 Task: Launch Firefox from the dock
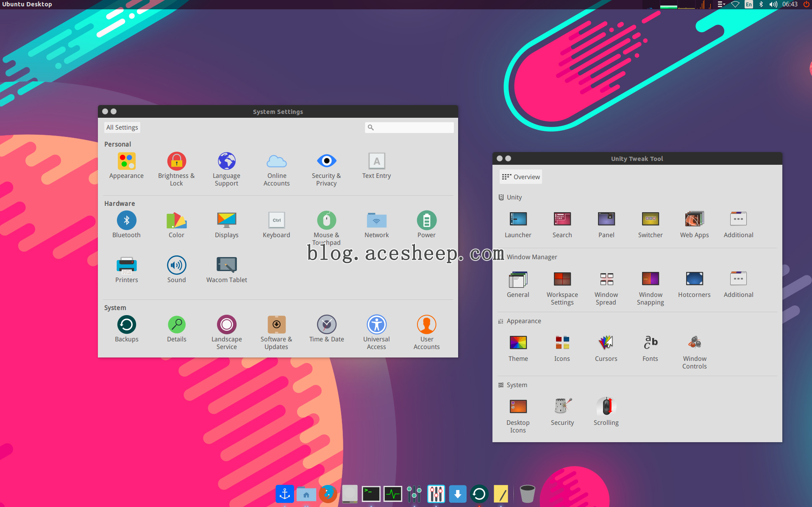(x=328, y=494)
